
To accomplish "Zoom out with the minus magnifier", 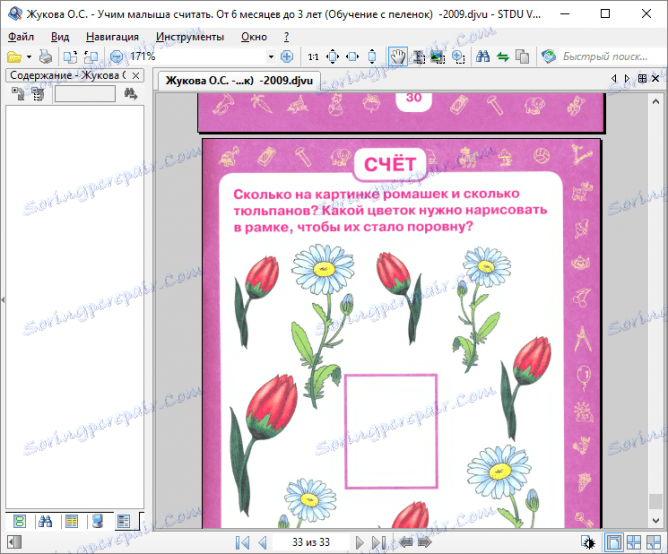I will click(116, 57).
